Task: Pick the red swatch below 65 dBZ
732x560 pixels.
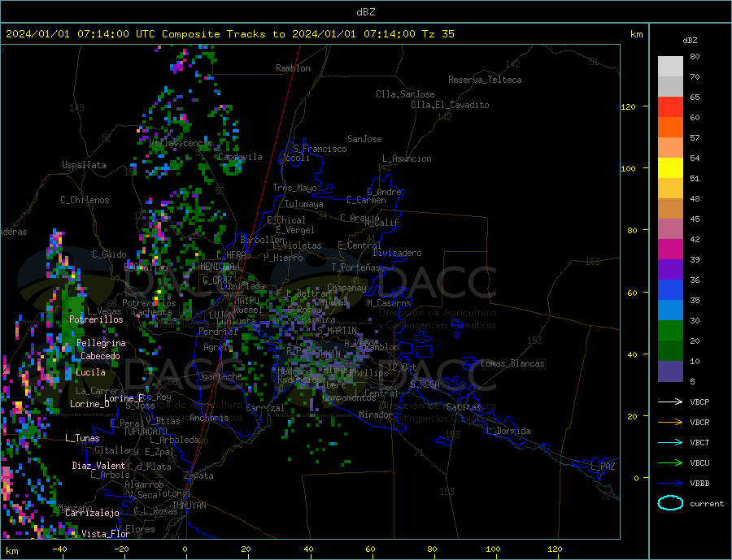Action: (x=670, y=106)
